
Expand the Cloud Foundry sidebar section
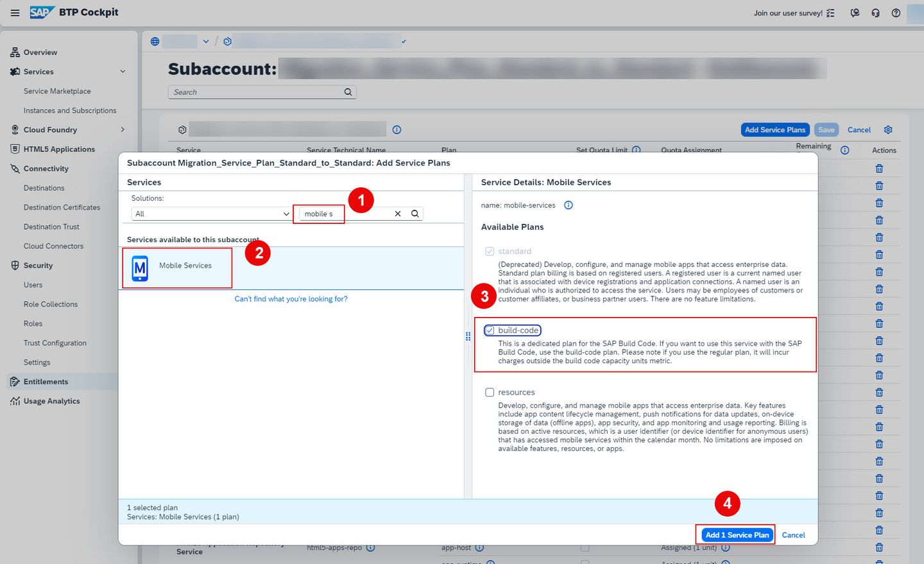point(123,130)
